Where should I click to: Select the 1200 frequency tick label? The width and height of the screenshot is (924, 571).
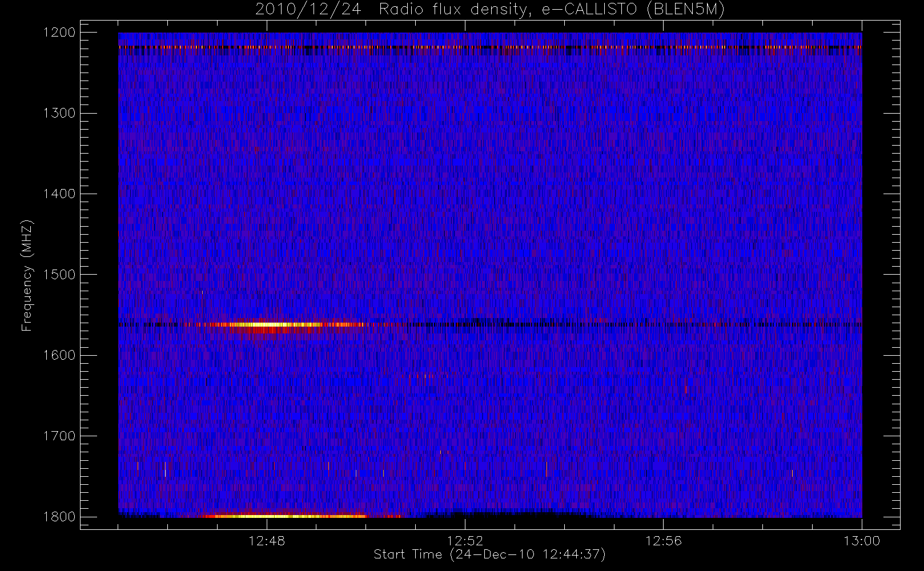[x=59, y=33]
